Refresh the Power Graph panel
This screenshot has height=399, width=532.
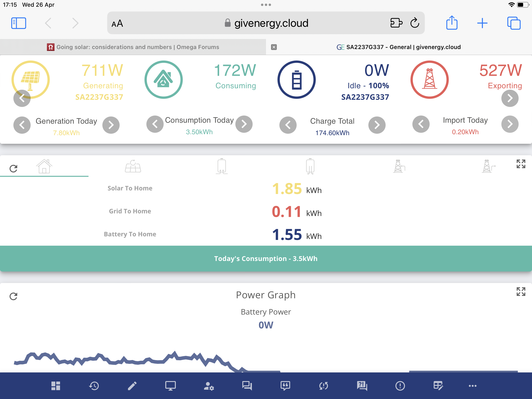tap(13, 296)
